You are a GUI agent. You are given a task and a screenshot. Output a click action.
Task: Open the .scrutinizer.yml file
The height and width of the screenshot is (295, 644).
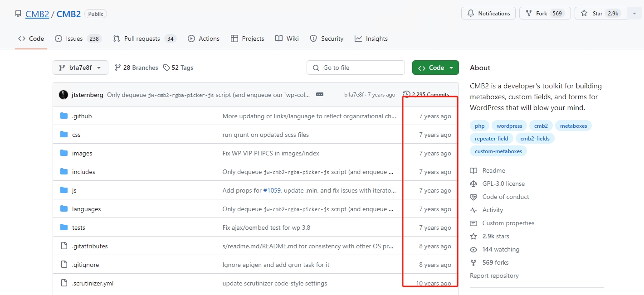point(93,283)
